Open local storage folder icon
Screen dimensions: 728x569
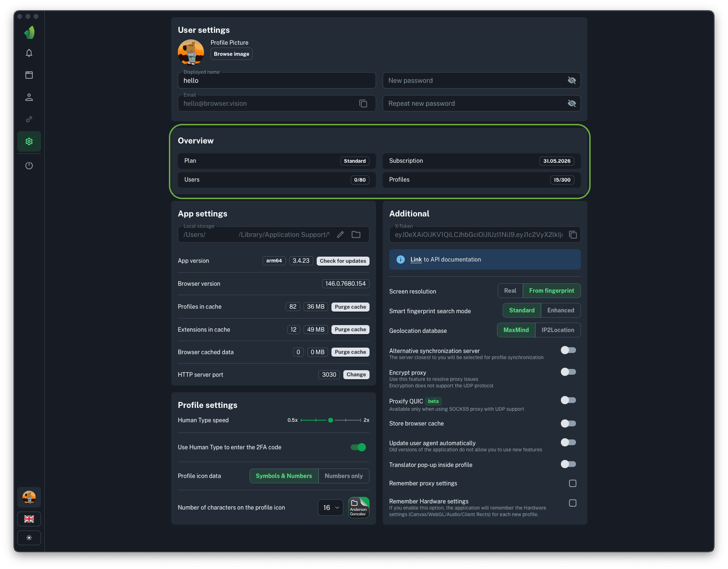click(x=356, y=235)
